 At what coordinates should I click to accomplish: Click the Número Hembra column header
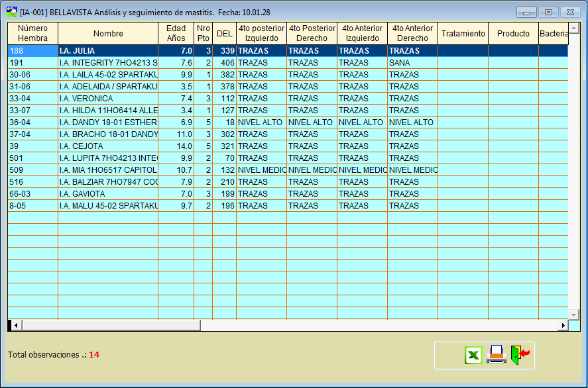(x=32, y=34)
